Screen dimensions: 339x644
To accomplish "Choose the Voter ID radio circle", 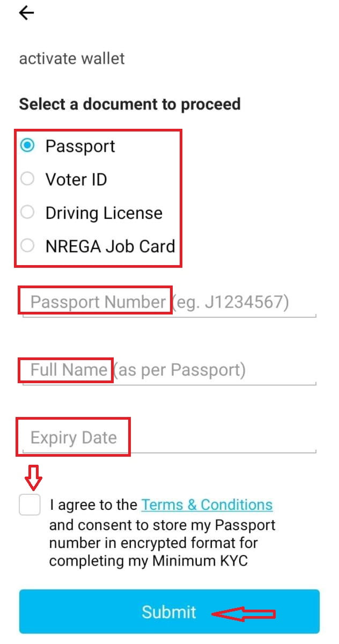I will tap(27, 179).
